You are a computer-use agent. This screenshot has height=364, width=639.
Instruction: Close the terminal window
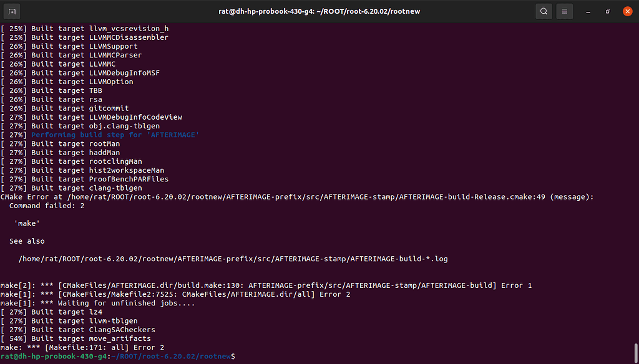point(627,11)
